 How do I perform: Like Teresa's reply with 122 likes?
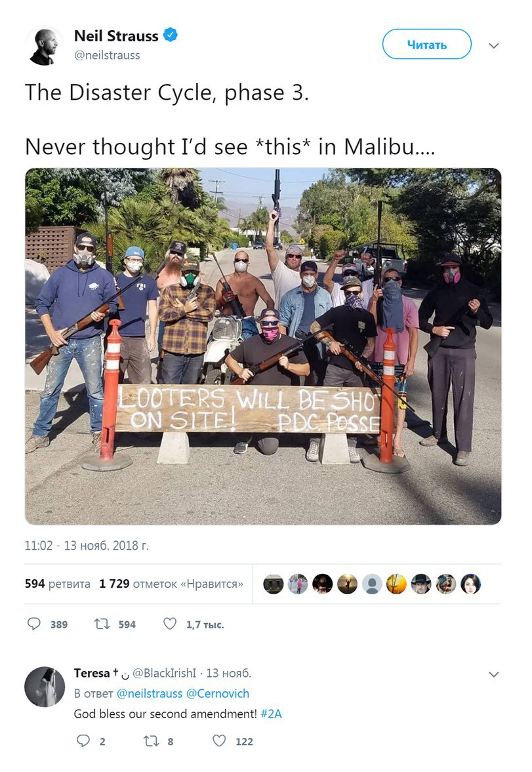tap(218, 741)
